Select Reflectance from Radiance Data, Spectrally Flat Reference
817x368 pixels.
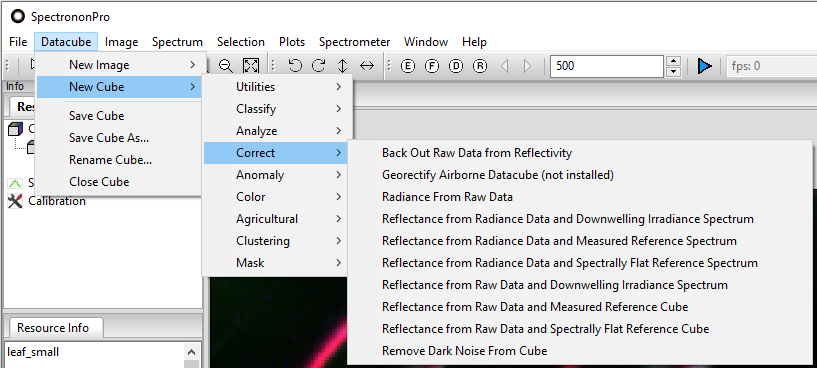(x=579, y=263)
